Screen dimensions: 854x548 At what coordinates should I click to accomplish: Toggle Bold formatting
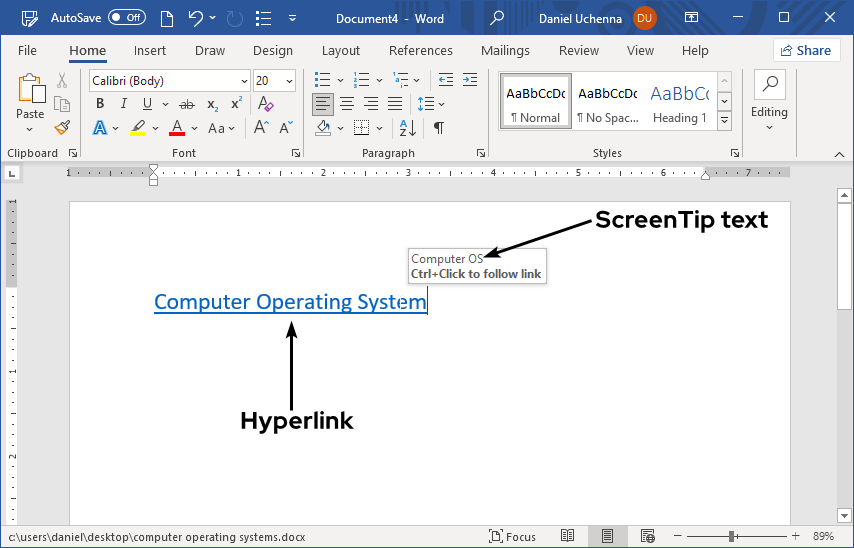[x=100, y=103]
